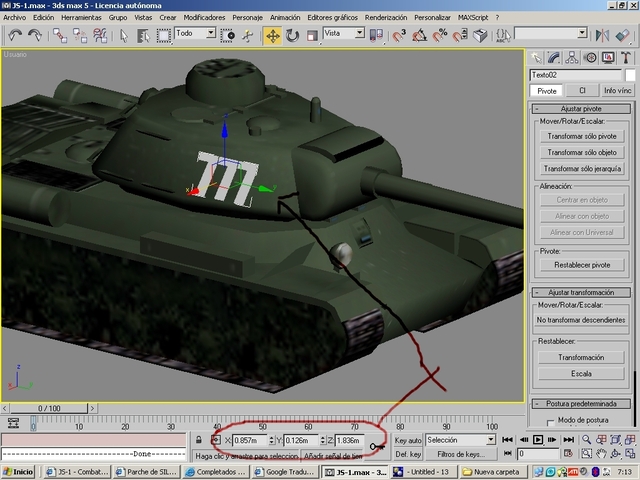Click the Rectangular Selection Region icon

click(x=164, y=36)
